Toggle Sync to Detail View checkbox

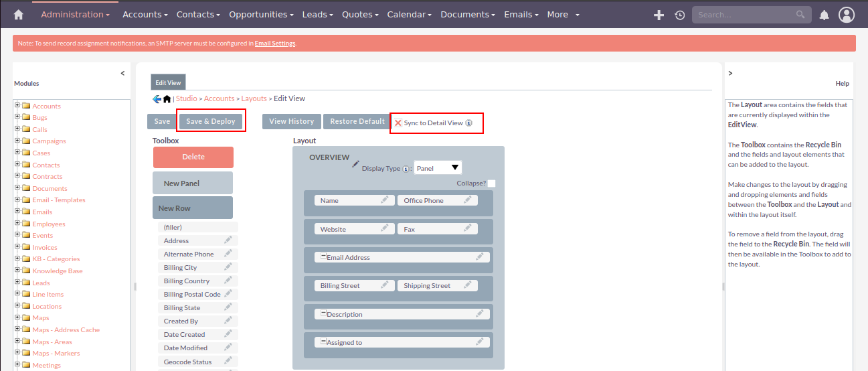398,123
